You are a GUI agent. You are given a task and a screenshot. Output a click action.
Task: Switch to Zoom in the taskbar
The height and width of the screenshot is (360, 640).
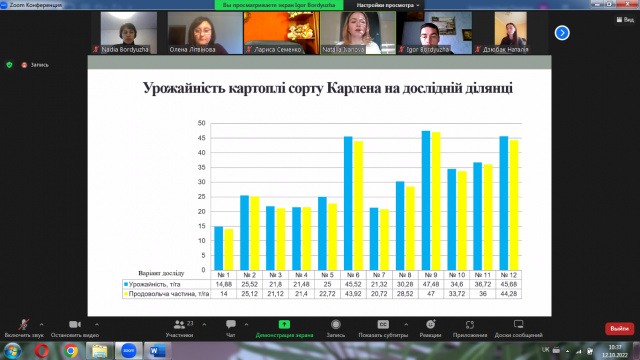(x=129, y=351)
